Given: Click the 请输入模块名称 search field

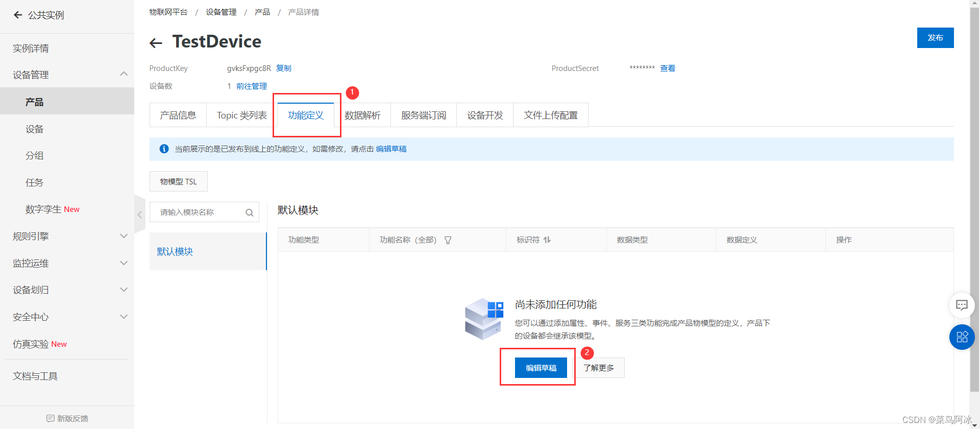Looking at the screenshot, I should point(204,212).
